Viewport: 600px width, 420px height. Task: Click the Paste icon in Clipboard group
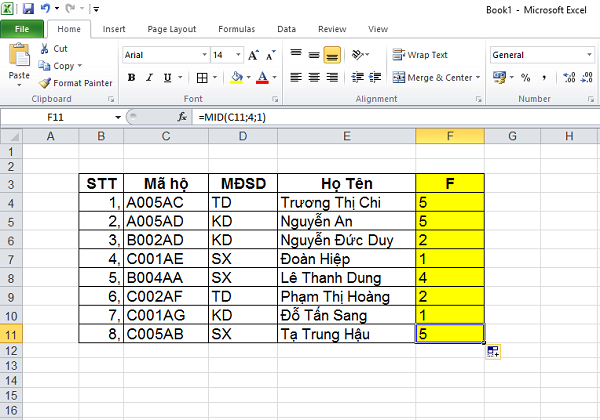[x=18, y=60]
